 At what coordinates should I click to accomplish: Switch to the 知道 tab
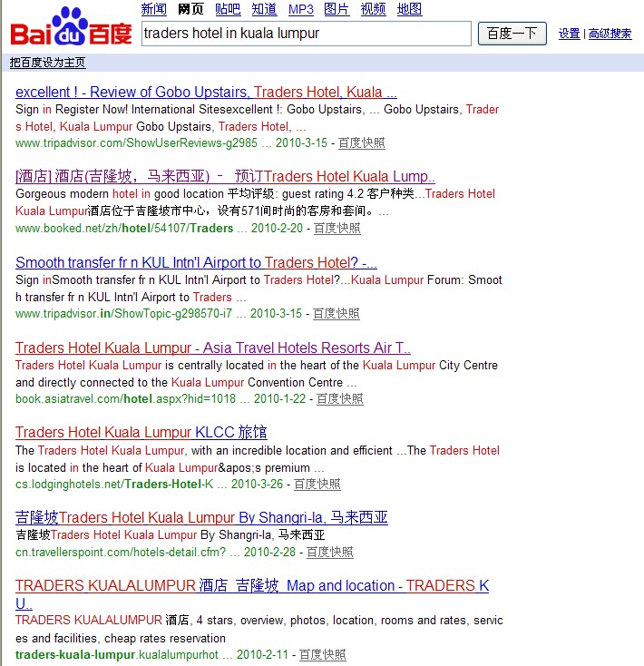click(264, 9)
